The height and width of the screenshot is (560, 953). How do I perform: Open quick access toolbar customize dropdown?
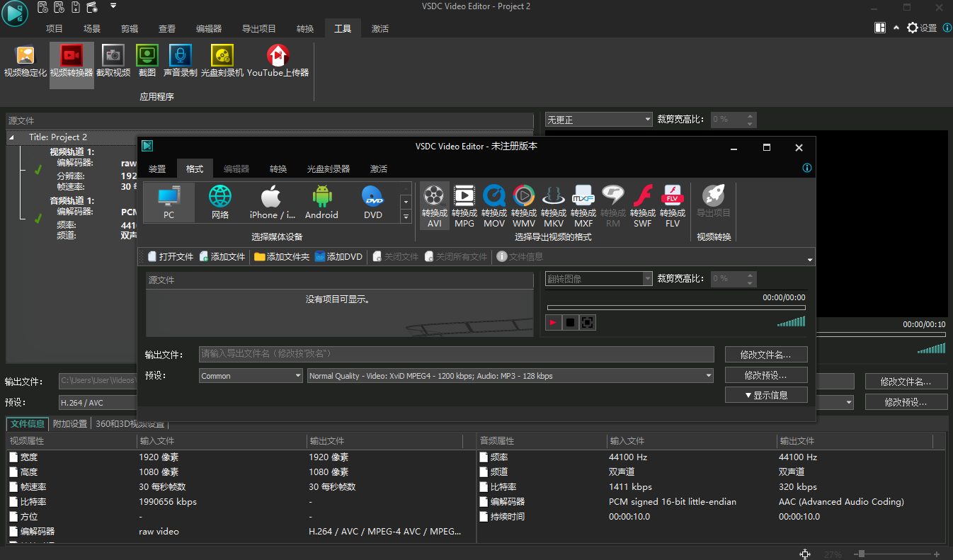(113, 6)
